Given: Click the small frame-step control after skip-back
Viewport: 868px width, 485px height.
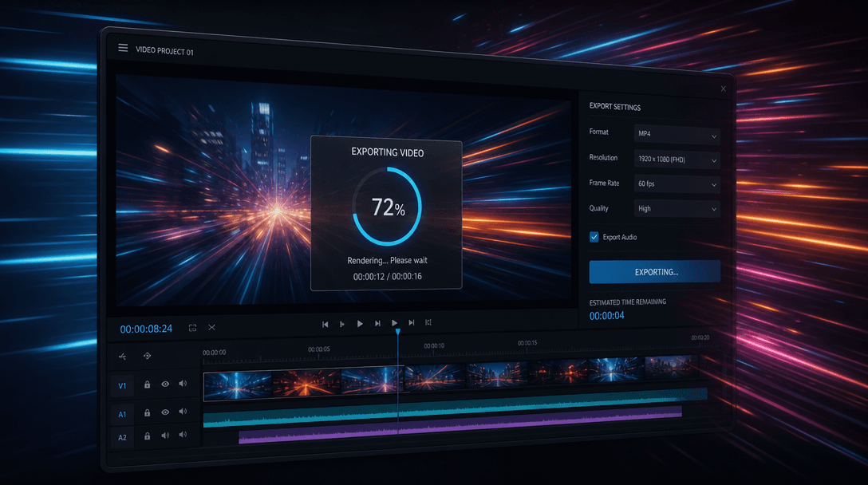Looking at the screenshot, I should (342, 325).
